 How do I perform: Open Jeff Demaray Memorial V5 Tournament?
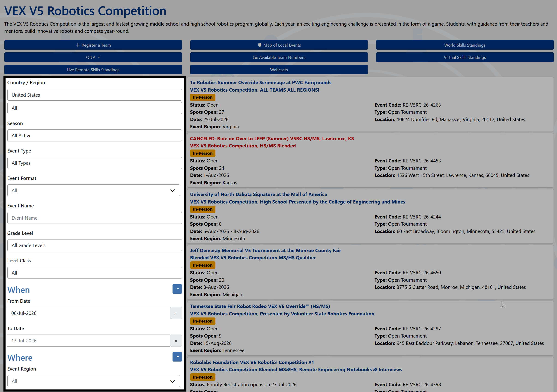pyautogui.click(x=265, y=250)
